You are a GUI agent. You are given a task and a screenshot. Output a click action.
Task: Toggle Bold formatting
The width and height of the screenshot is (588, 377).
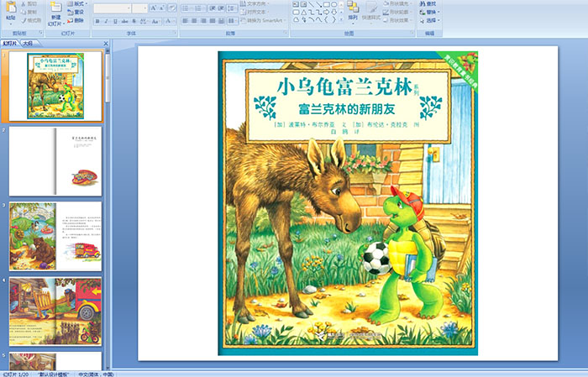tap(97, 21)
